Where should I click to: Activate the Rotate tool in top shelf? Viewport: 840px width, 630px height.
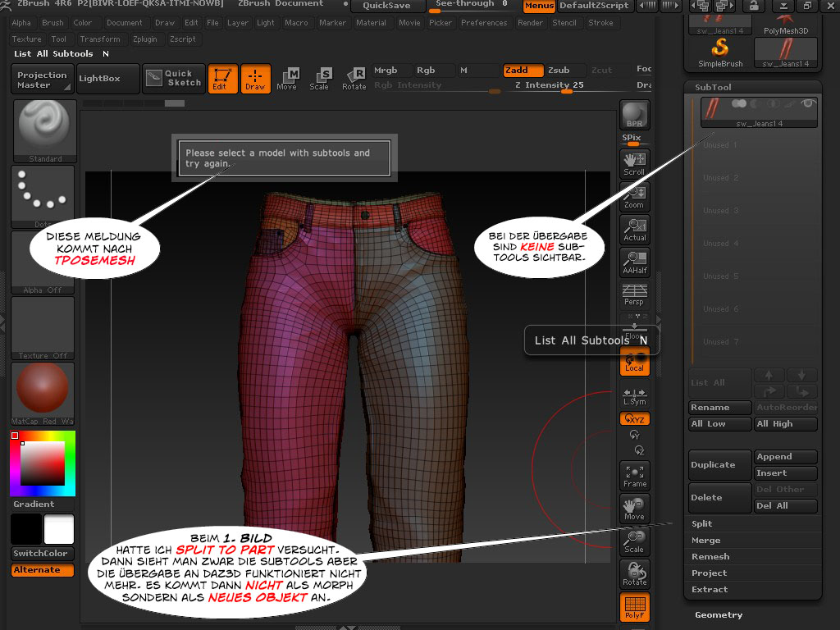(x=354, y=79)
